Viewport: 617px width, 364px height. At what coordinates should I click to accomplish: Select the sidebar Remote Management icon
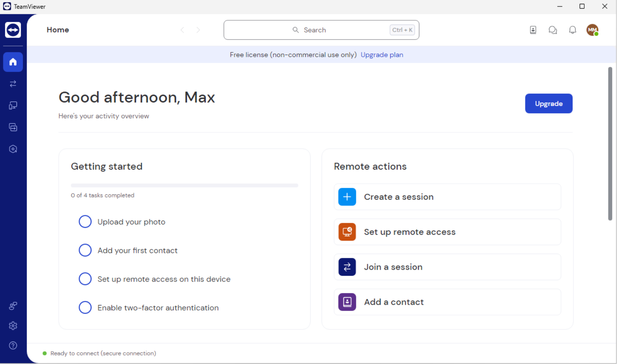13,127
